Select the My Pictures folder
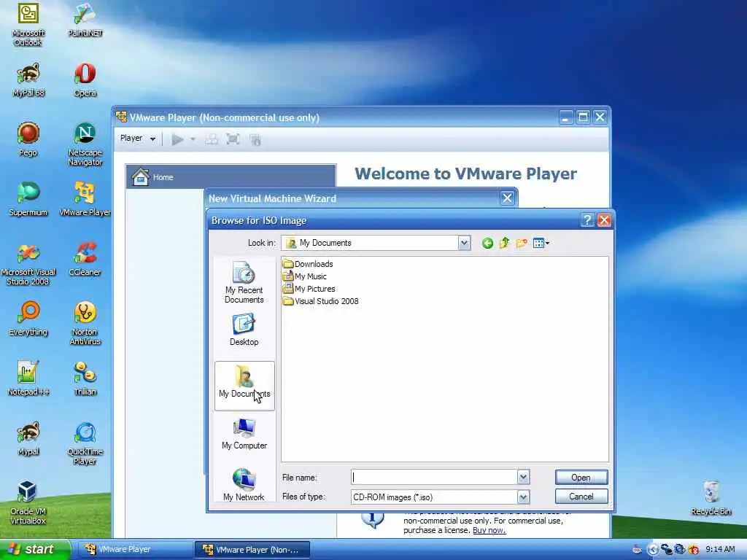The image size is (747, 560). 309,289
